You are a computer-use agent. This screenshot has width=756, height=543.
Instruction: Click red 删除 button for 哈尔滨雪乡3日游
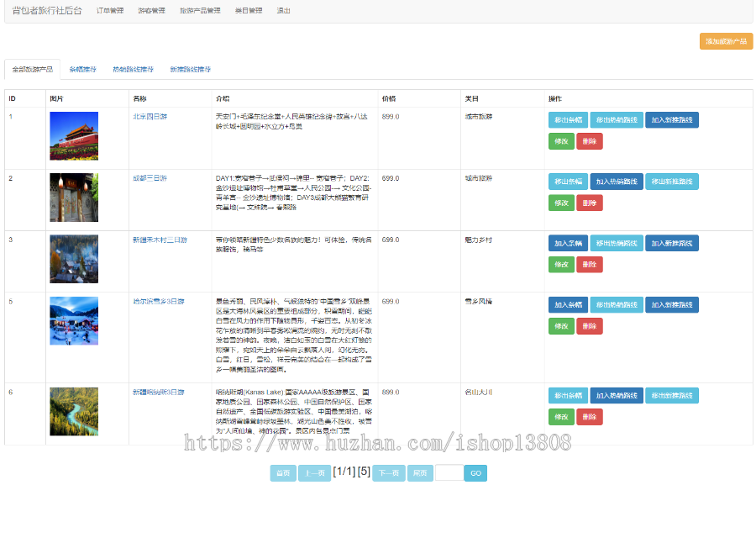[x=590, y=326]
